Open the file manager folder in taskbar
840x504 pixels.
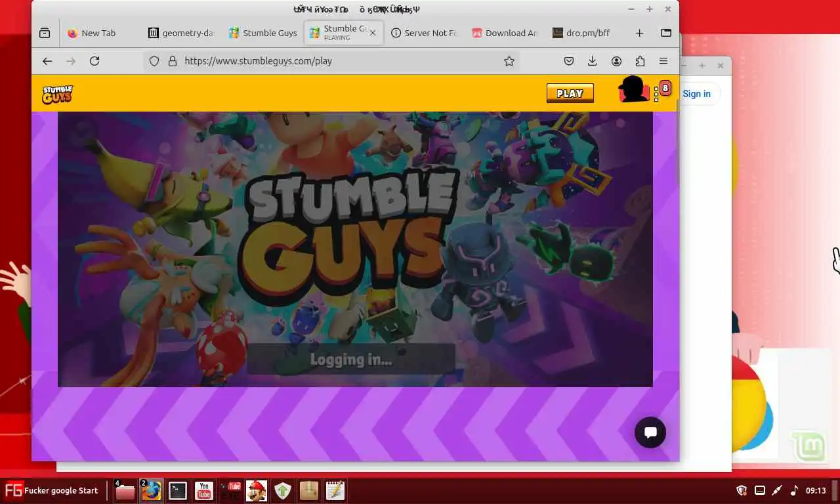coord(125,490)
